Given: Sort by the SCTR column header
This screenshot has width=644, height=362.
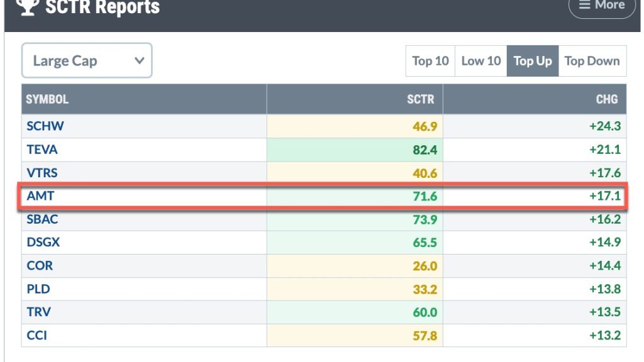Looking at the screenshot, I should tap(420, 99).
